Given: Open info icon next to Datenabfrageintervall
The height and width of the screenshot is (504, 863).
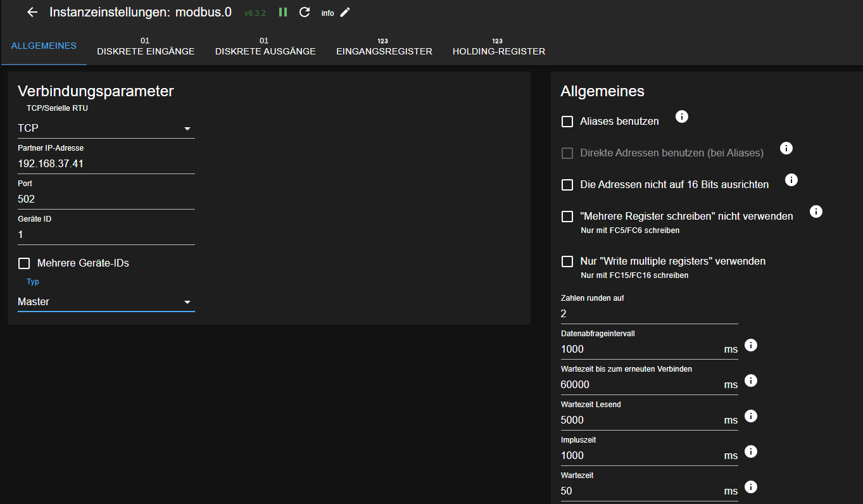Looking at the screenshot, I should 751,345.
